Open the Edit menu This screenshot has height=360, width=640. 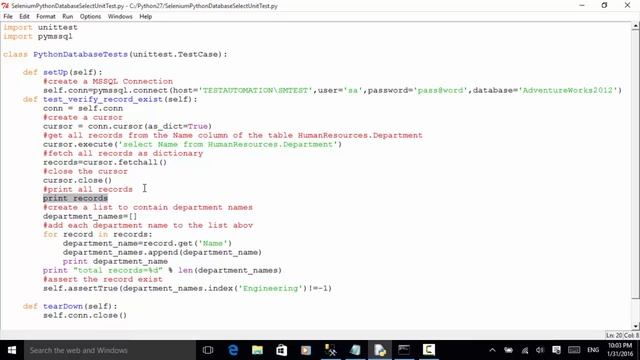coord(24,16)
